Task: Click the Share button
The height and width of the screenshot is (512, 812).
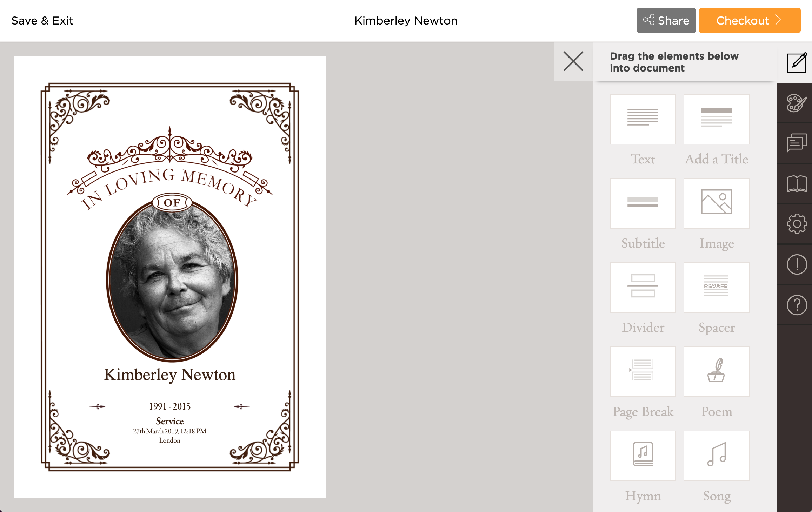Action: (666, 20)
